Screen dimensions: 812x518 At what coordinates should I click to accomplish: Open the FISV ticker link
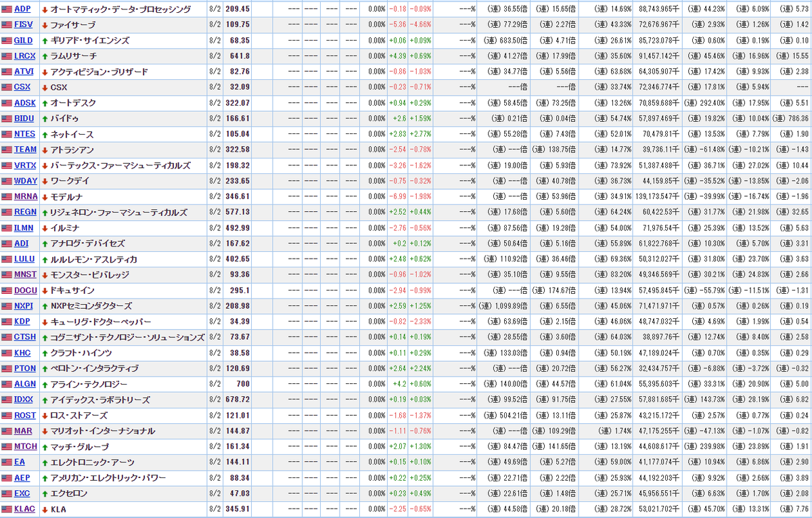coord(23,24)
